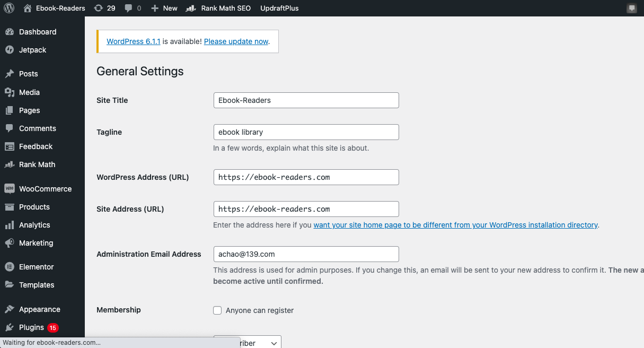
Task: Open the updates icon showing 29
Action: tap(98, 8)
